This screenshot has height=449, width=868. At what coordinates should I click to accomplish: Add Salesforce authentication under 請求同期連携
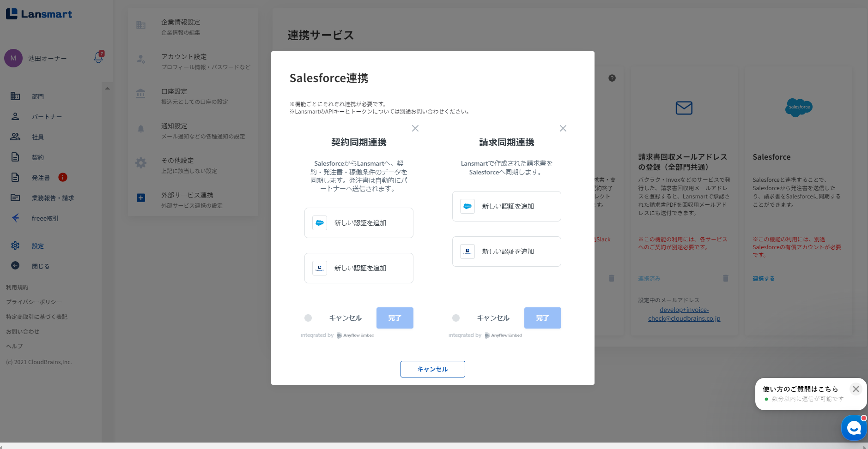[507, 206]
